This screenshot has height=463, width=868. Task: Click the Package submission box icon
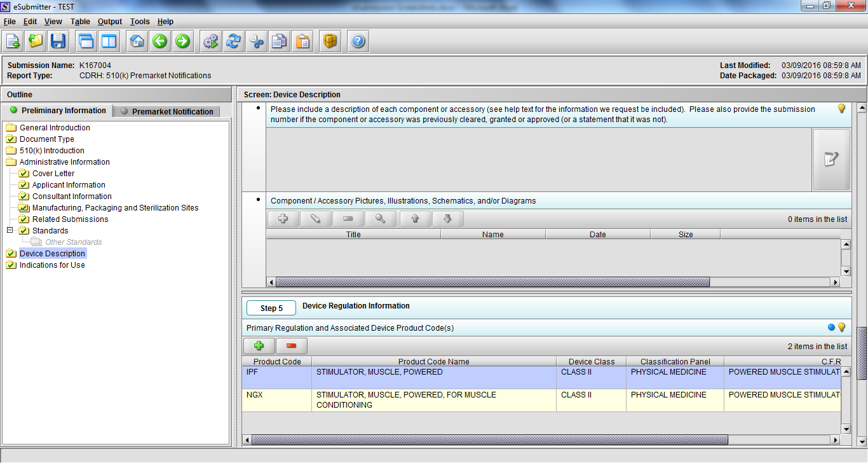(x=330, y=41)
